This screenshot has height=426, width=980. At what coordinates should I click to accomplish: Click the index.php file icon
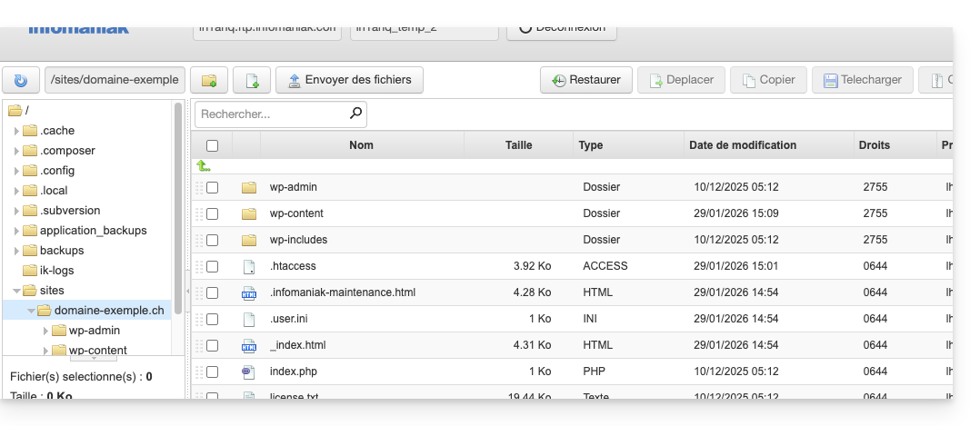click(249, 372)
